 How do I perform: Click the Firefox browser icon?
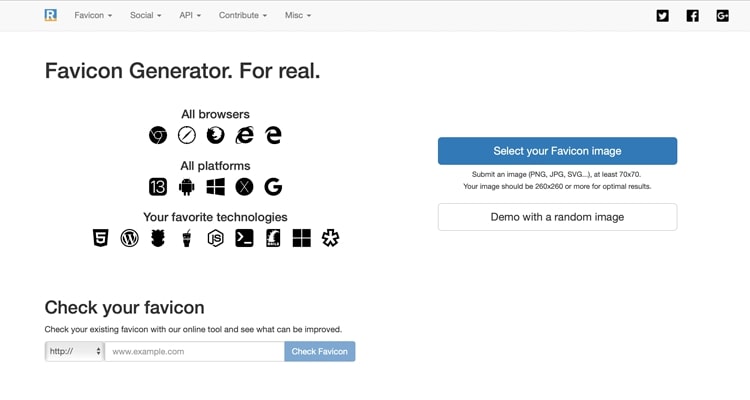tap(215, 135)
